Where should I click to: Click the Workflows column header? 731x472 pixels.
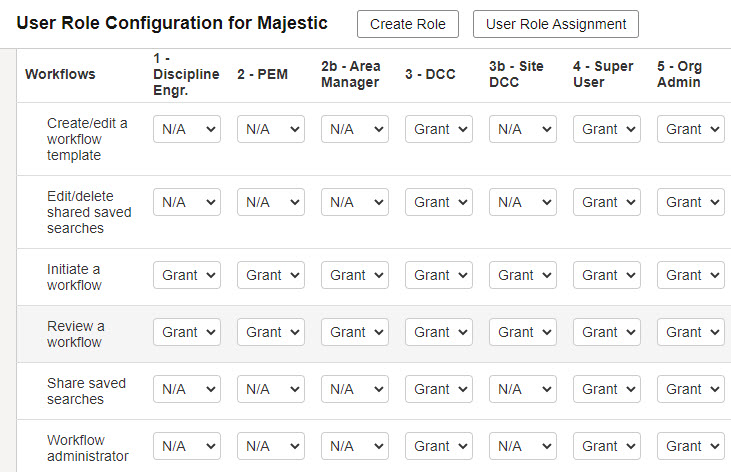(x=60, y=74)
